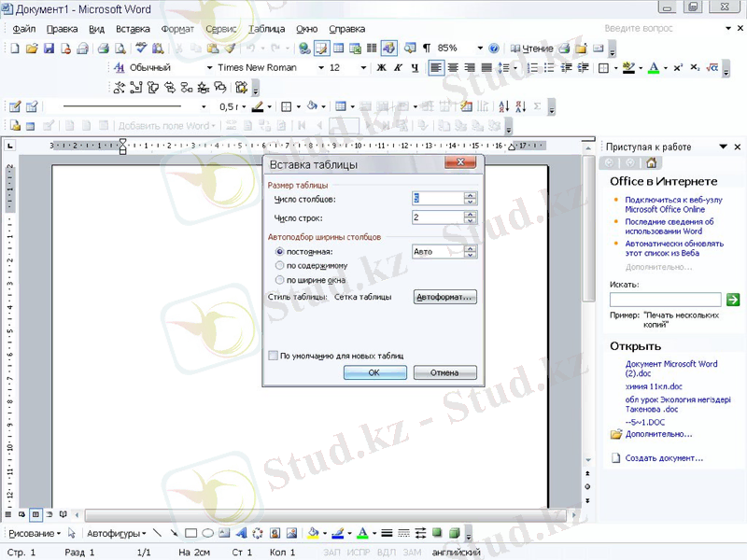Click the green search arrow button

(x=733, y=300)
